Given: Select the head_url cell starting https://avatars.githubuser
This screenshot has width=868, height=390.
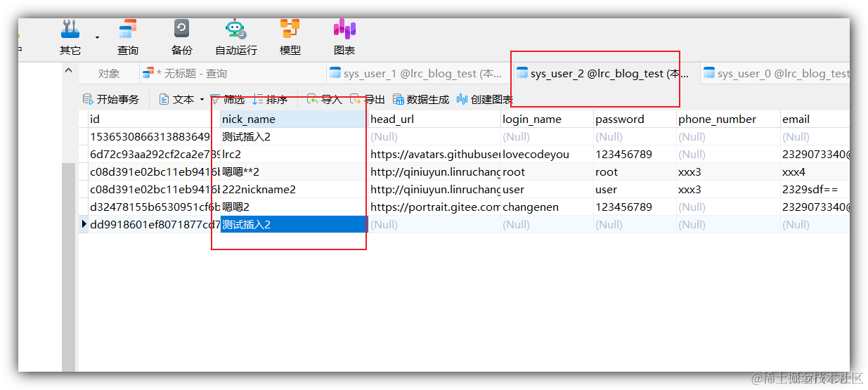Looking at the screenshot, I should (434, 154).
